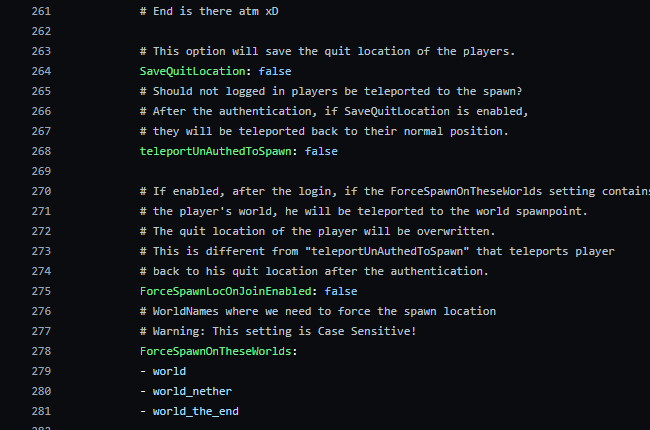650x430 pixels.
Task: Click the SaveQuitLocation key
Action: [195, 71]
